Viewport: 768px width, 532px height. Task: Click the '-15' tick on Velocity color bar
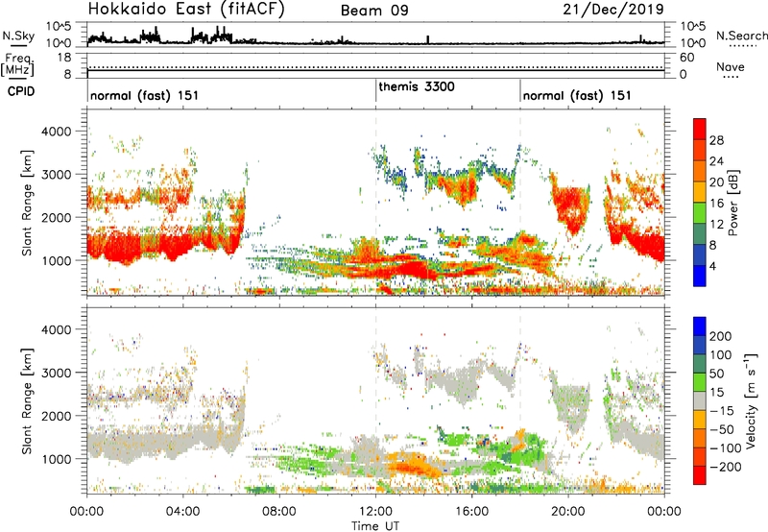click(x=722, y=410)
